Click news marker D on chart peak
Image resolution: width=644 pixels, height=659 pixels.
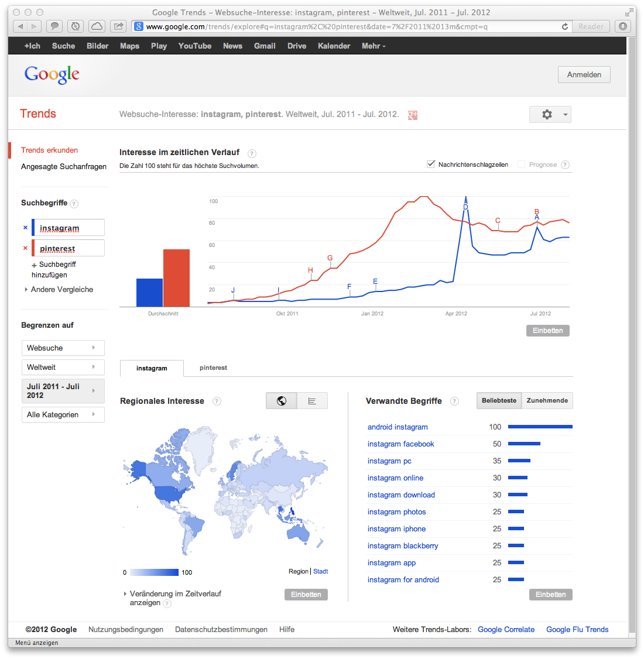click(465, 207)
